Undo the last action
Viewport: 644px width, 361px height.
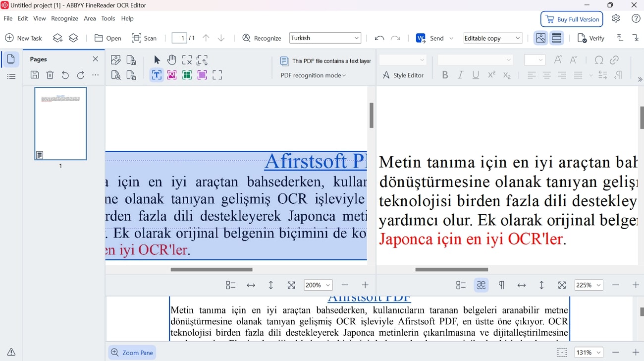[379, 38]
